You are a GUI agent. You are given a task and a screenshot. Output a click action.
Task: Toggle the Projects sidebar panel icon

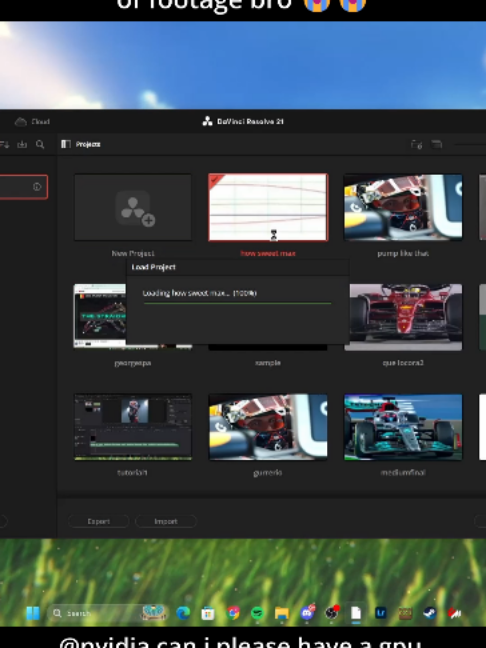[x=66, y=144]
